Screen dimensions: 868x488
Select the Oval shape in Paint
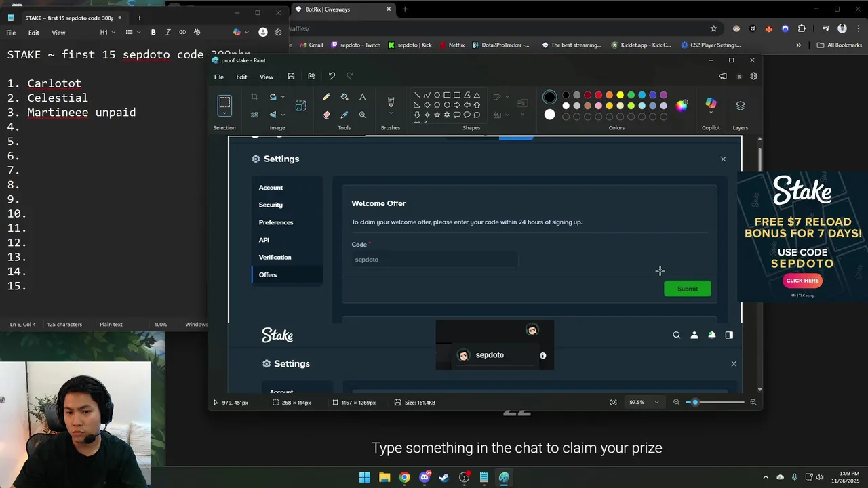point(437,95)
